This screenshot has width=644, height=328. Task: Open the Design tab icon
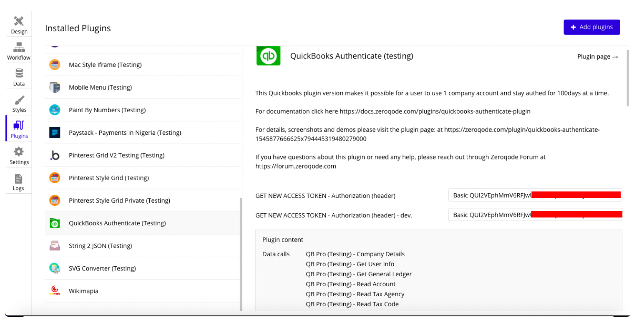point(19,21)
